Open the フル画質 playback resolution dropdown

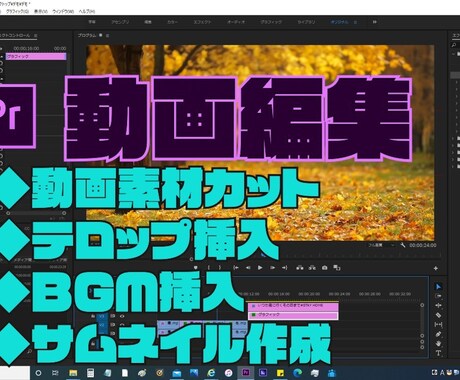tap(381, 245)
